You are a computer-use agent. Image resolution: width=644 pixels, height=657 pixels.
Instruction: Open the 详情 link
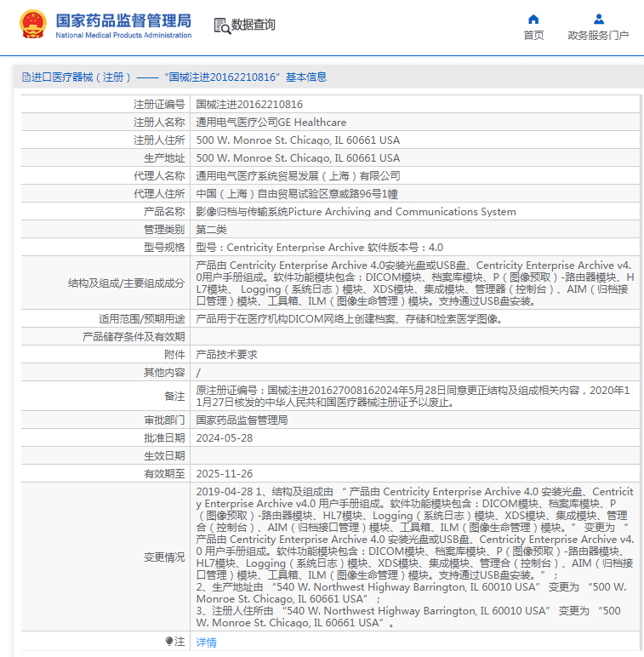207,643
